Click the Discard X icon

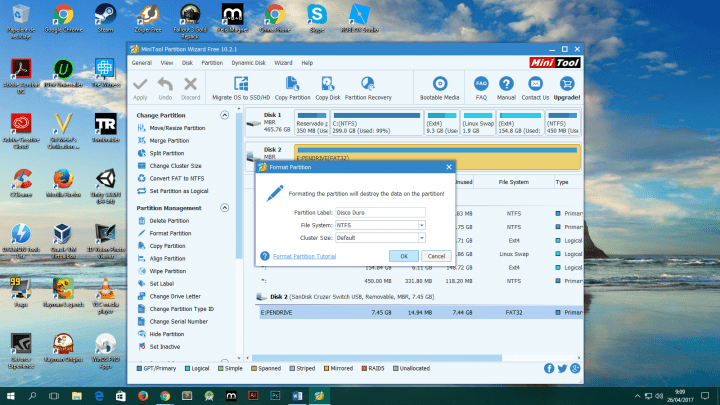click(x=190, y=84)
